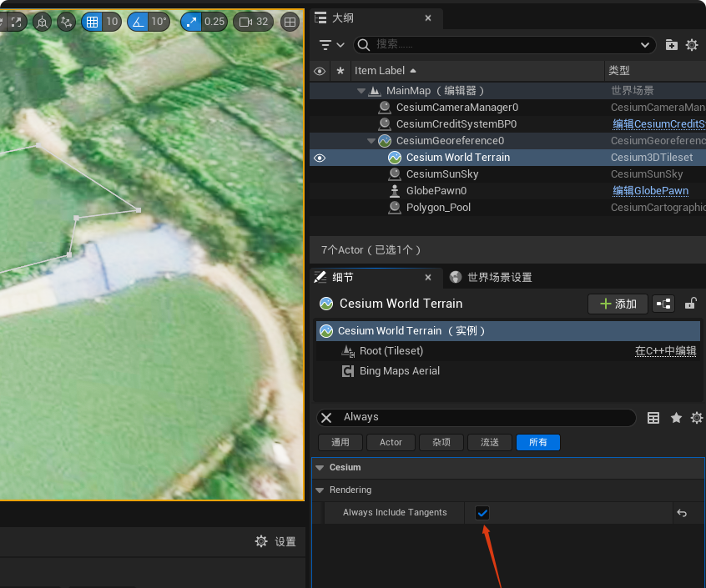Open the Blueprint/add script icon beside the Add button
The height and width of the screenshot is (588, 706).
[663, 304]
